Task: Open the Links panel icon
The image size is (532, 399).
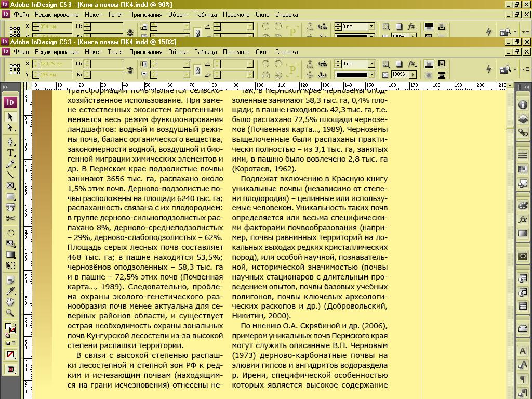Action: point(523,132)
